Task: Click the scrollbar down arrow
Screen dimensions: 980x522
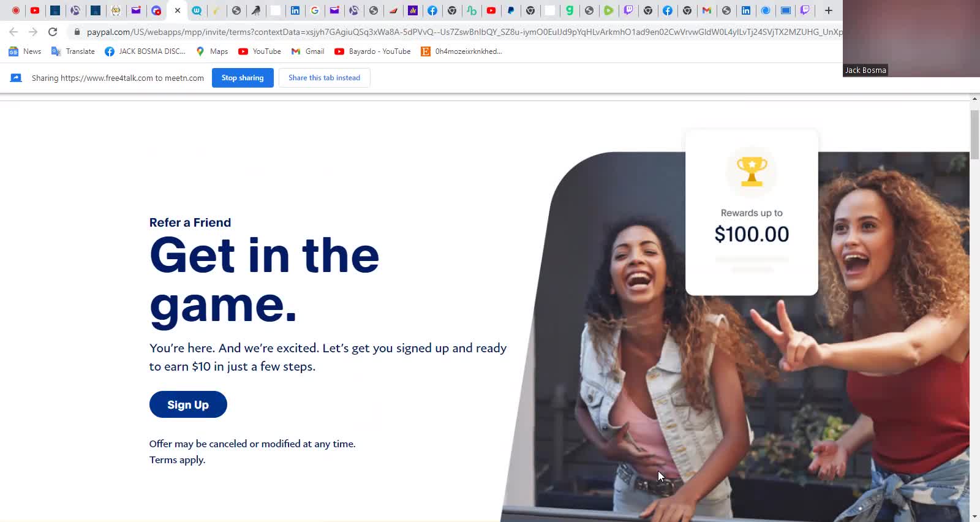Action: click(x=974, y=517)
